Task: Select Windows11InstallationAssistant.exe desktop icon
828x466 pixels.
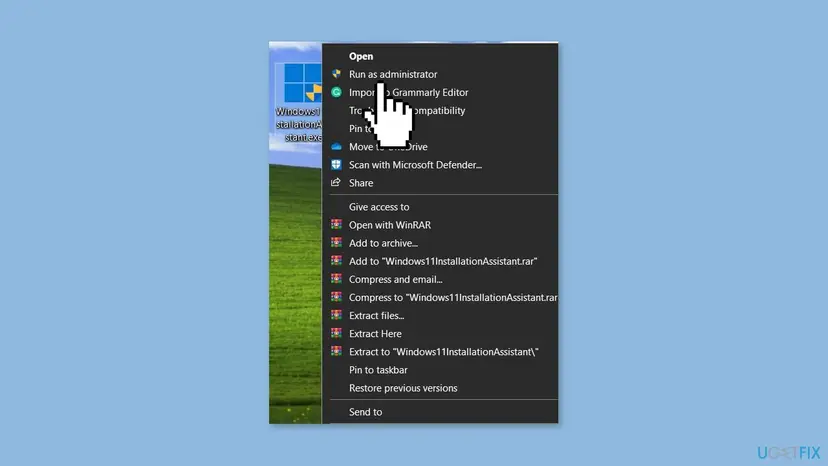Action: pos(302,83)
